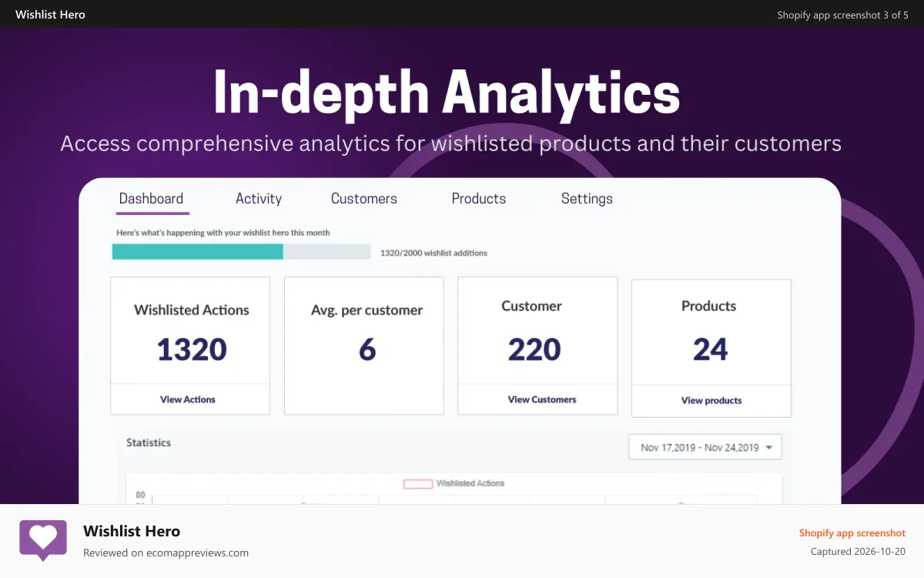
Task: Go to the Products tab
Action: click(x=479, y=199)
